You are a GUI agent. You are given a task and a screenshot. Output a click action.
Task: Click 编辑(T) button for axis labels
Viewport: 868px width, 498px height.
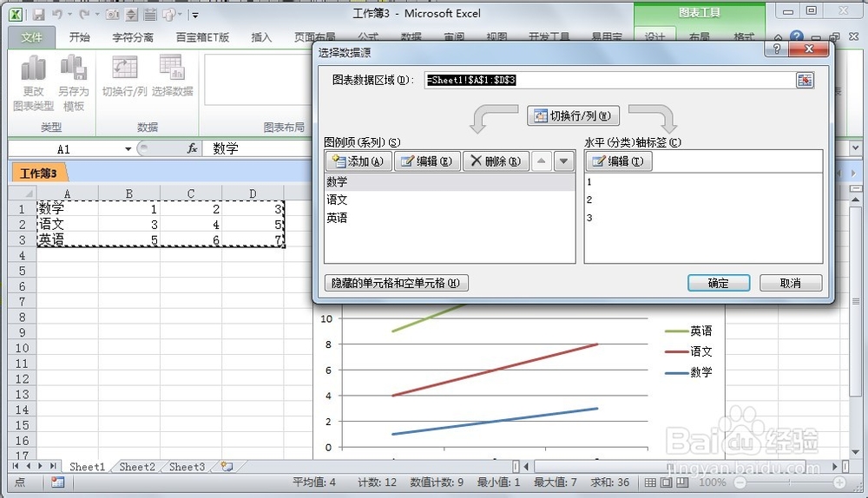point(619,161)
